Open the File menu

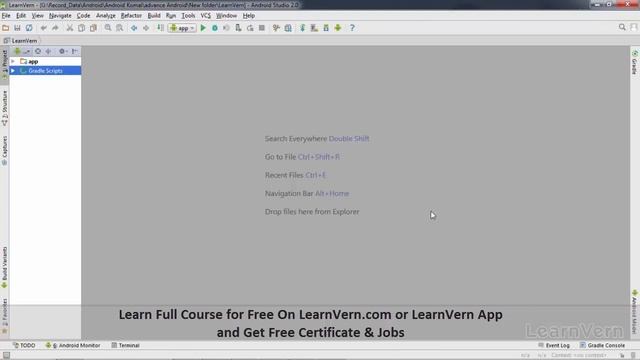coord(6,16)
